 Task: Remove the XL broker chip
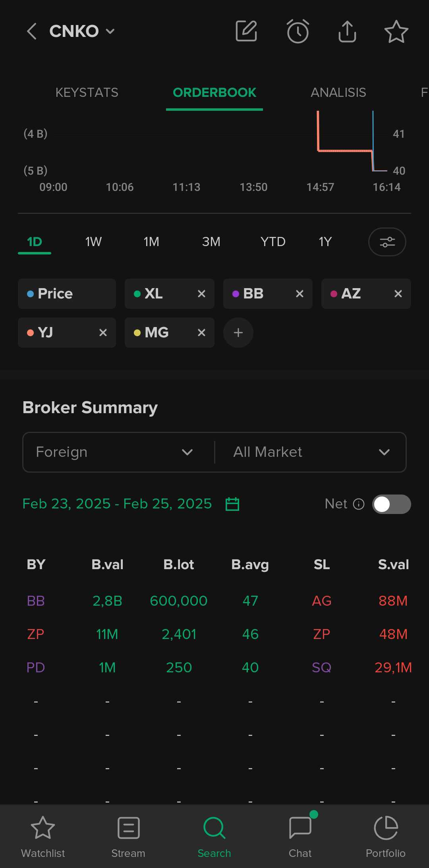pos(201,294)
